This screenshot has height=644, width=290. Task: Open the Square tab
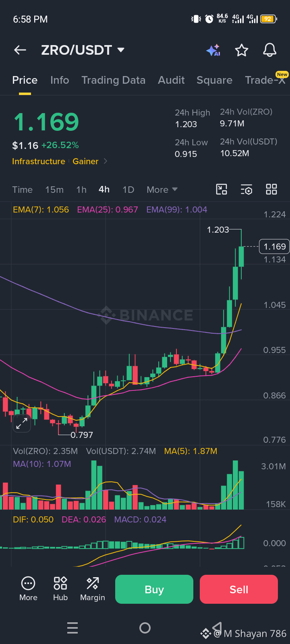214,80
